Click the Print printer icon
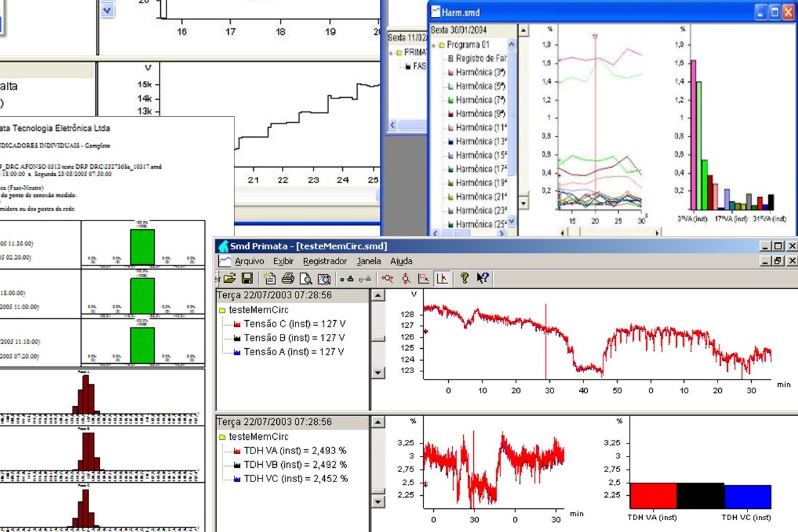The width and height of the screenshot is (798, 532). 287,278
